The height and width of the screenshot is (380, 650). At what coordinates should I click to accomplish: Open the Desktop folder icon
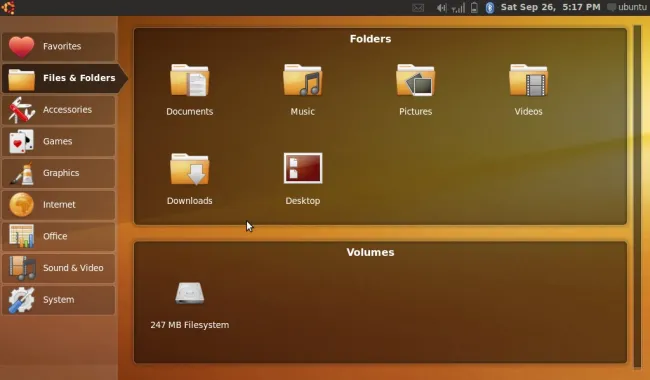tap(303, 168)
